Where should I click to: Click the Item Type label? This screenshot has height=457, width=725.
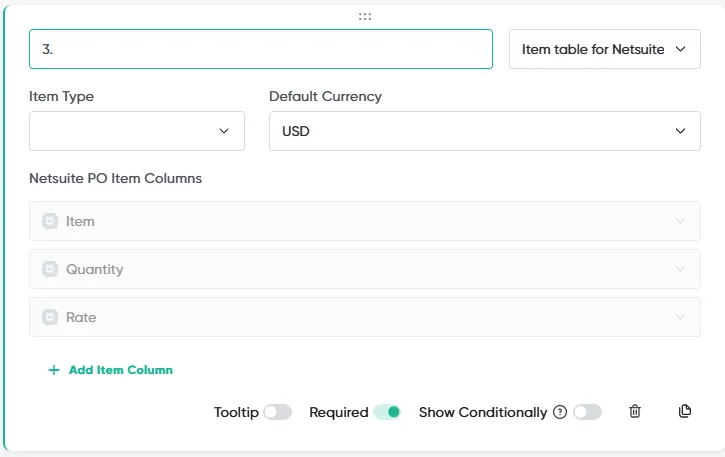click(61, 97)
